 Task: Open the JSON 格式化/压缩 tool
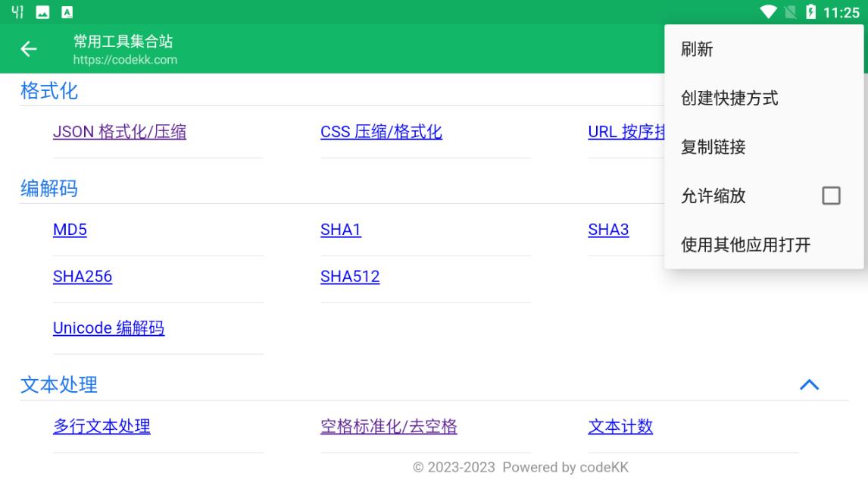click(120, 131)
